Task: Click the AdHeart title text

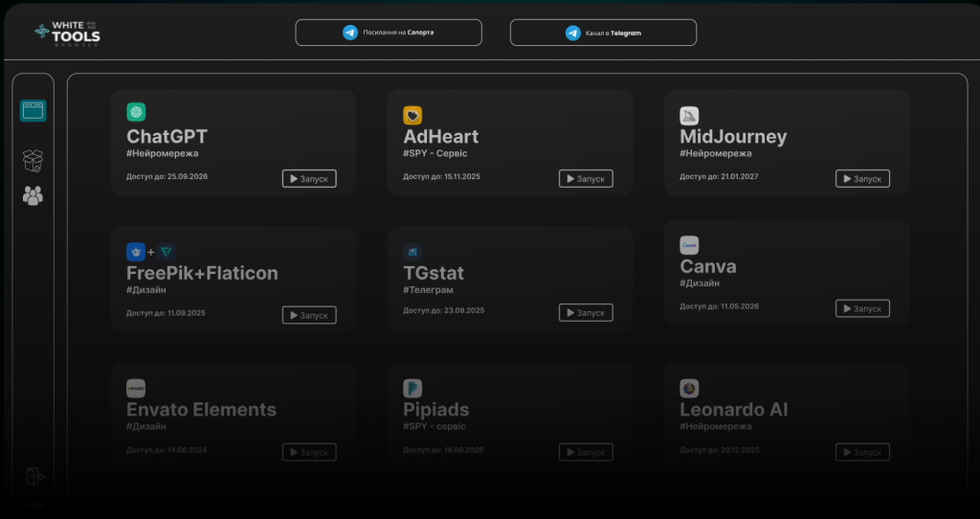Action: [x=440, y=136]
